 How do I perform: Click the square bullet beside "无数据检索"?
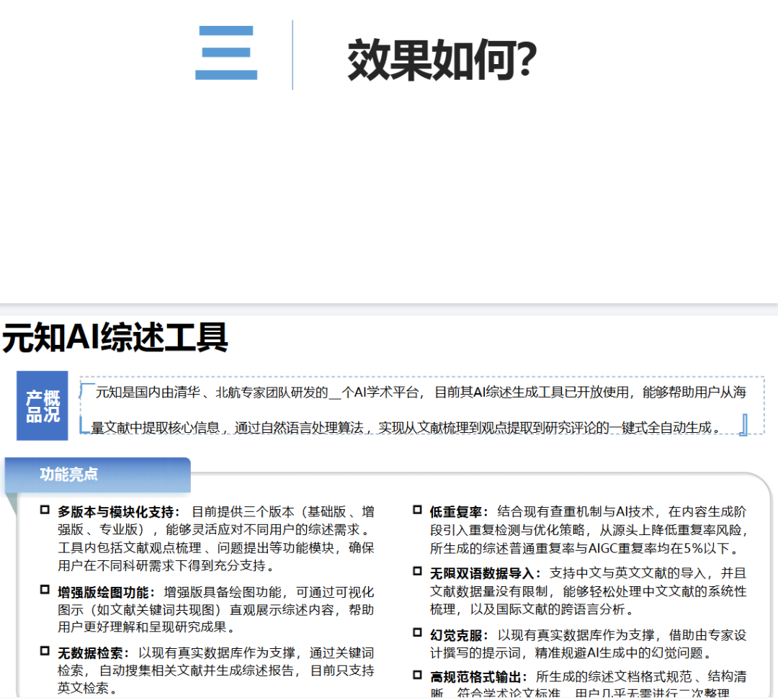45,650
